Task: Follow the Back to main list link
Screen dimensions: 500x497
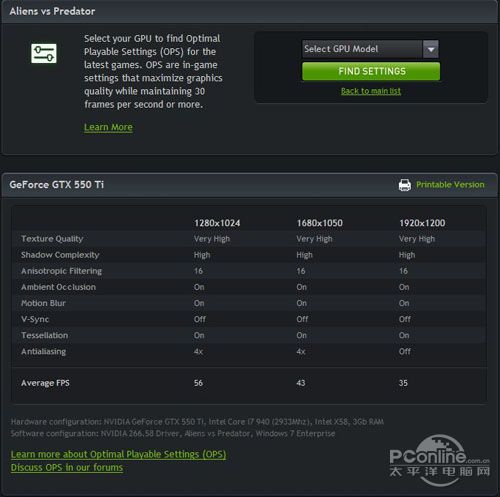Action: pos(371,91)
